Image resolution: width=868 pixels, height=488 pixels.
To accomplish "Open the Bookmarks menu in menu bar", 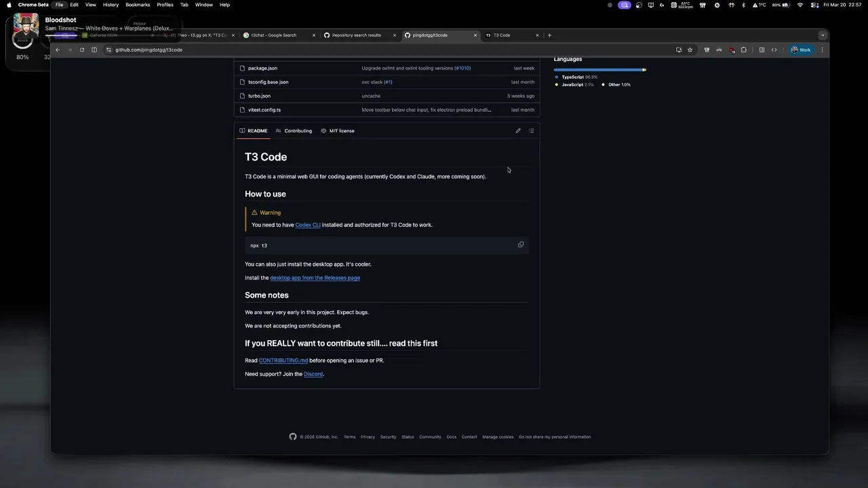I will 138,5.
